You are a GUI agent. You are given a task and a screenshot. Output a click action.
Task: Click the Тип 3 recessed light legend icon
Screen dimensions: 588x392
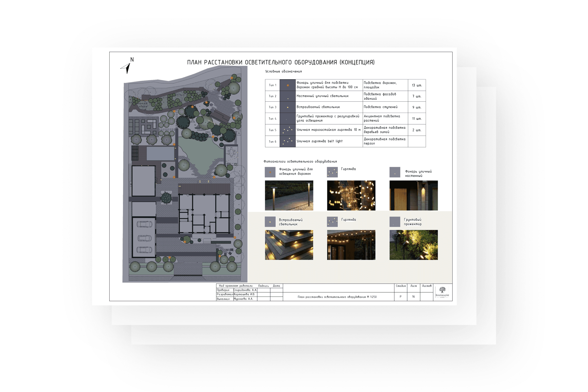[x=287, y=107]
